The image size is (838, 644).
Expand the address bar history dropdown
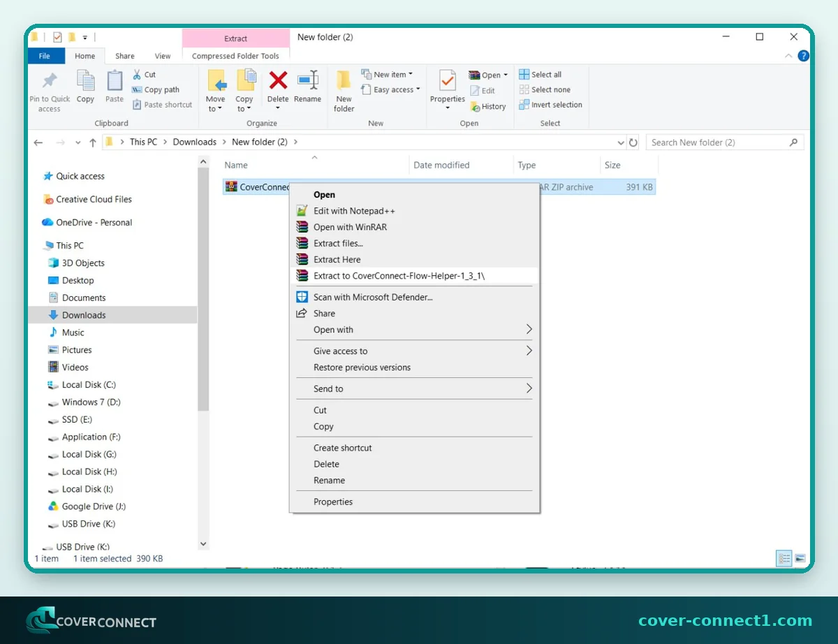(x=621, y=142)
